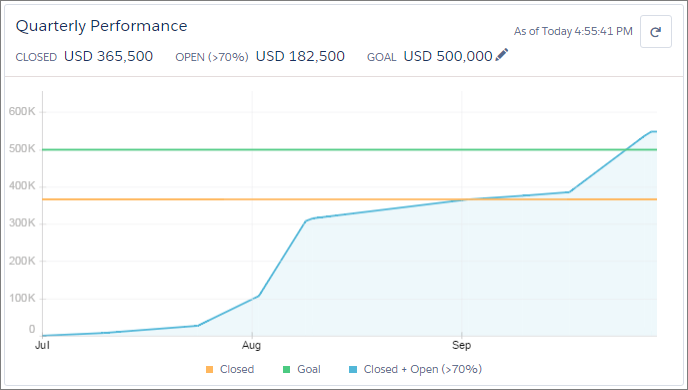Screen dimensions: 688x390
Task: Click the Sep axis label
Action: coord(461,346)
